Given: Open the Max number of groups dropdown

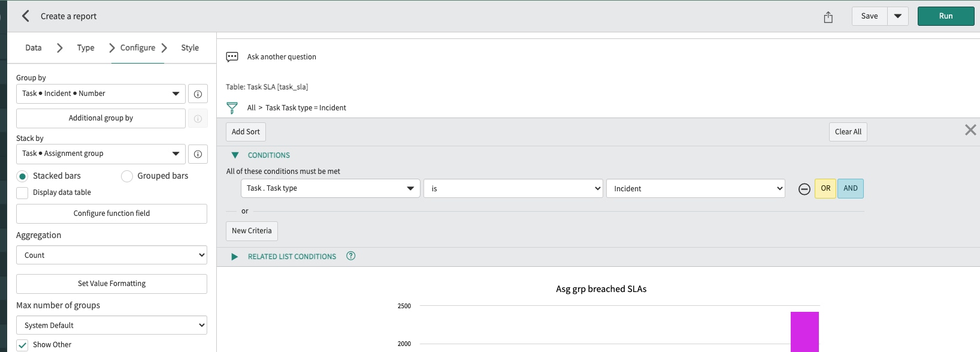Looking at the screenshot, I should [x=111, y=325].
